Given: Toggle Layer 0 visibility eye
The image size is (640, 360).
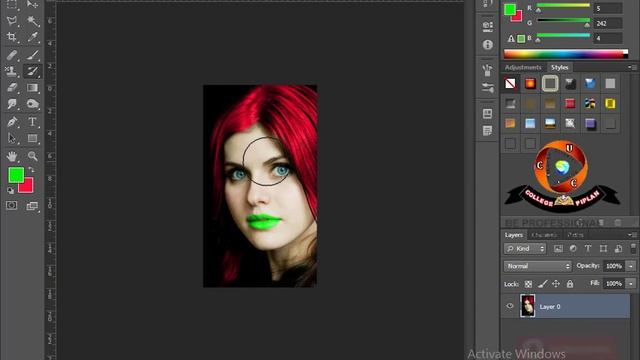Looking at the screenshot, I should pyautogui.click(x=510, y=306).
